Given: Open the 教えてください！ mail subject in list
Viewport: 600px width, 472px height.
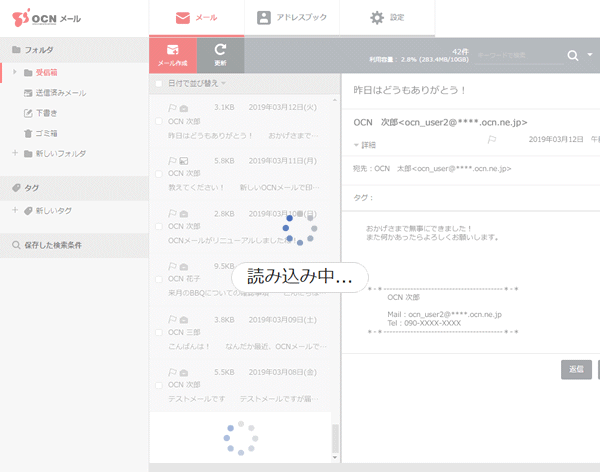Looking at the screenshot, I should (x=196, y=188).
